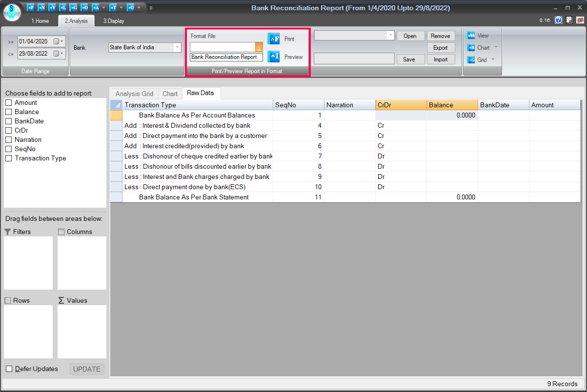Screen dimensions: 587x392
Task: Click the Export button
Action: click(x=441, y=48)
